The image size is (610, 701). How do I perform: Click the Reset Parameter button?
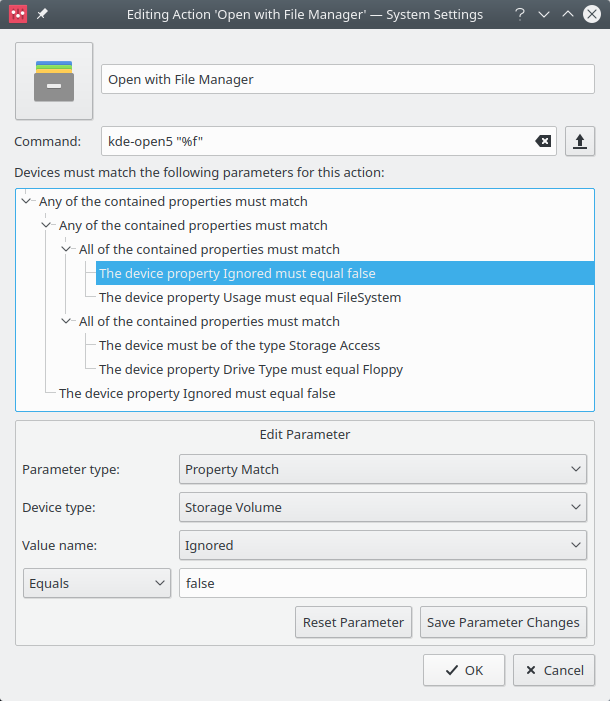(x=354, y=622)
